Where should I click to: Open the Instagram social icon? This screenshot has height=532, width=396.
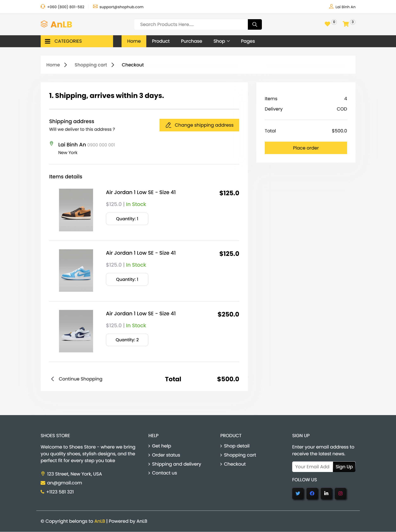pyautogui.click(x=340, y=493)
